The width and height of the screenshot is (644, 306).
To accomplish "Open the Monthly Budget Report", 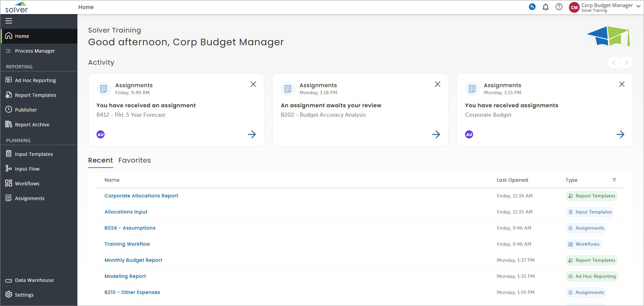I will (133, 260).
